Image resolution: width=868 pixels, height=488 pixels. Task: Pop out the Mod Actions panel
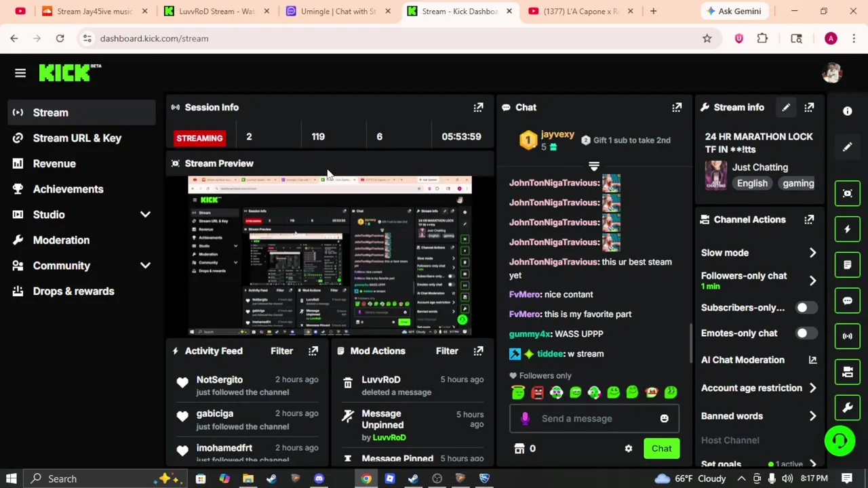click(478, 351)
